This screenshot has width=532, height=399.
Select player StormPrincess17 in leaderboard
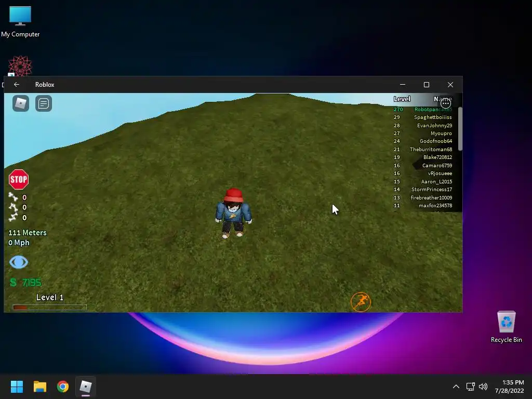tap(432, 189)
